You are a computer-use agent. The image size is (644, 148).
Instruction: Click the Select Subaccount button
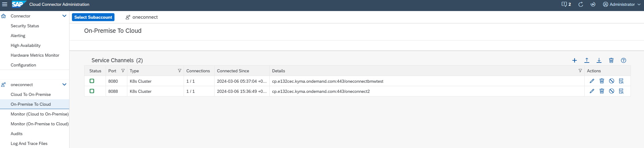[93, 17]
